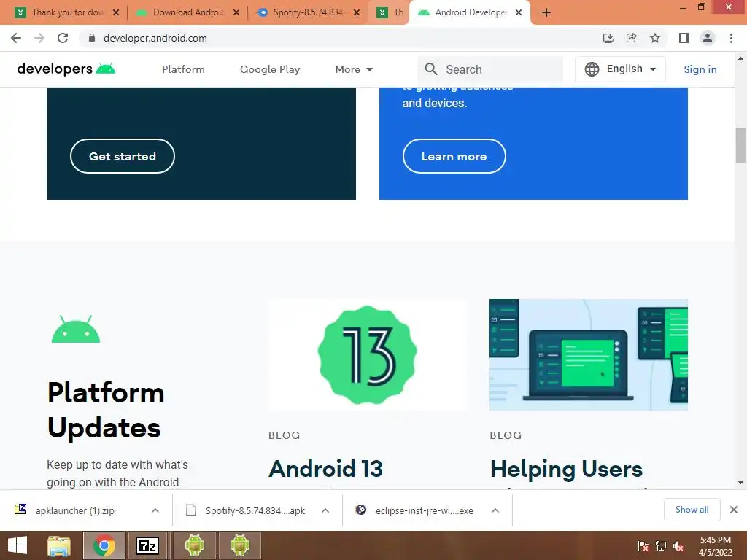Click the Android 13 badge thumbnail
Screen dimensions: 747x560
click(x=368, y=355)
